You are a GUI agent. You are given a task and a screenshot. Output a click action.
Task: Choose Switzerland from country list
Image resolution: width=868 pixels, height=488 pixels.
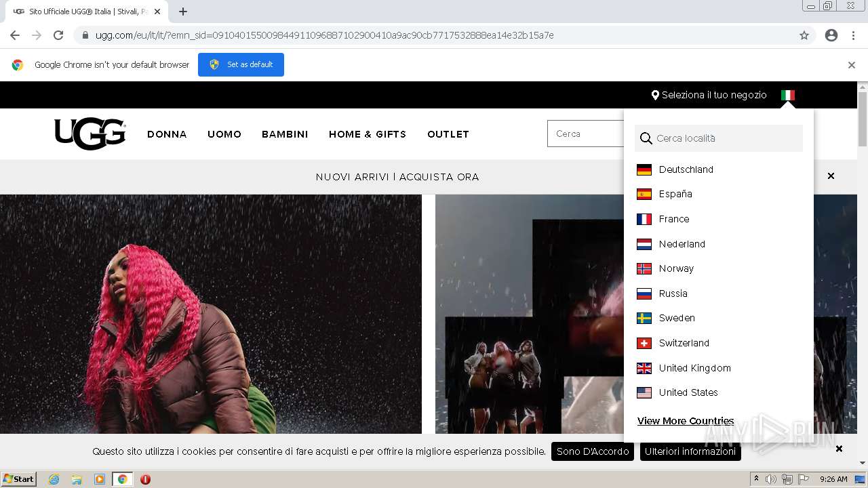pyautogui.click(x=684, y=343)
